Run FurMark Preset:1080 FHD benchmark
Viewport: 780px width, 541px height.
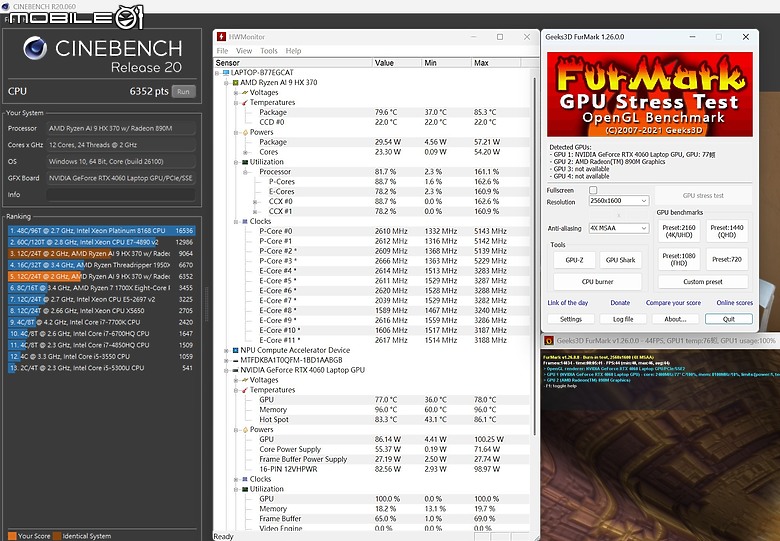[679, 259]
